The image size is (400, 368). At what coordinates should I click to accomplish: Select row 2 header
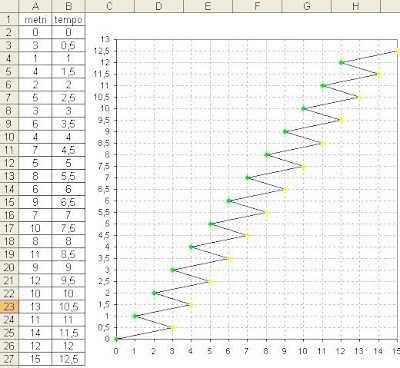click(x=9, y=32)
